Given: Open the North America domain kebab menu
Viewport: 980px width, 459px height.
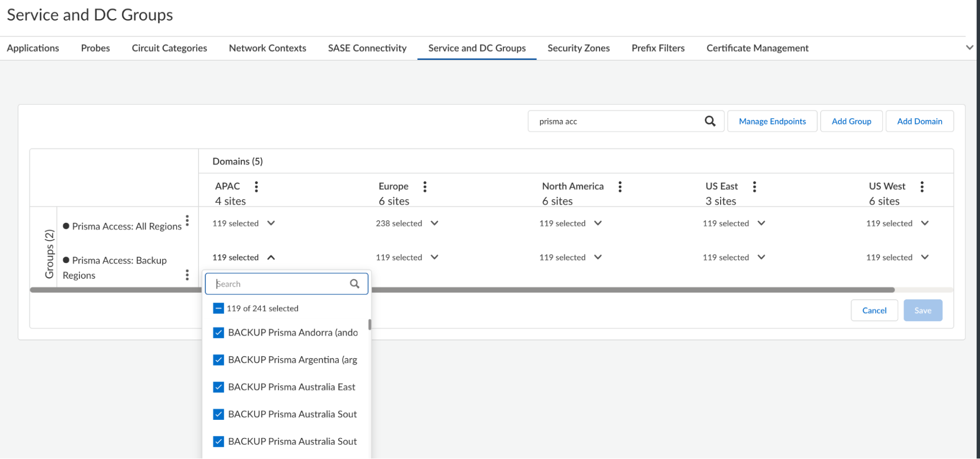Looking at the screenshot, I should 620,187.
